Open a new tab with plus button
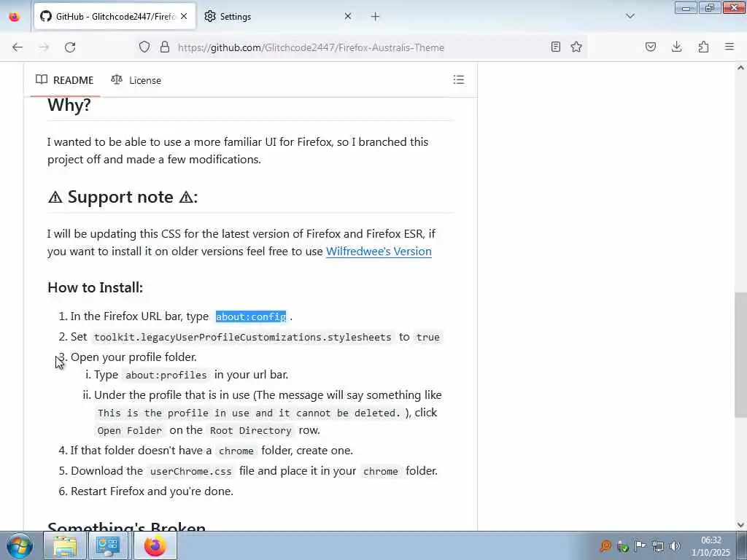This screenshot has height=560, width=747. 375,17
